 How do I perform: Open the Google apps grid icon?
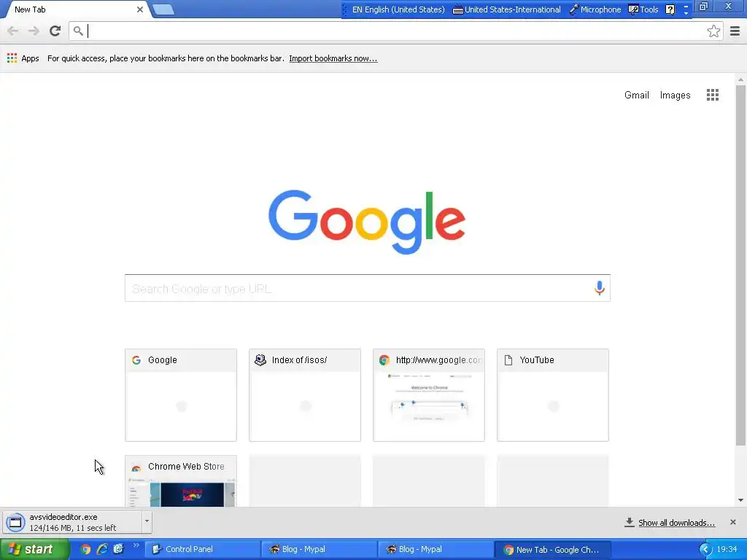[712, 95]
